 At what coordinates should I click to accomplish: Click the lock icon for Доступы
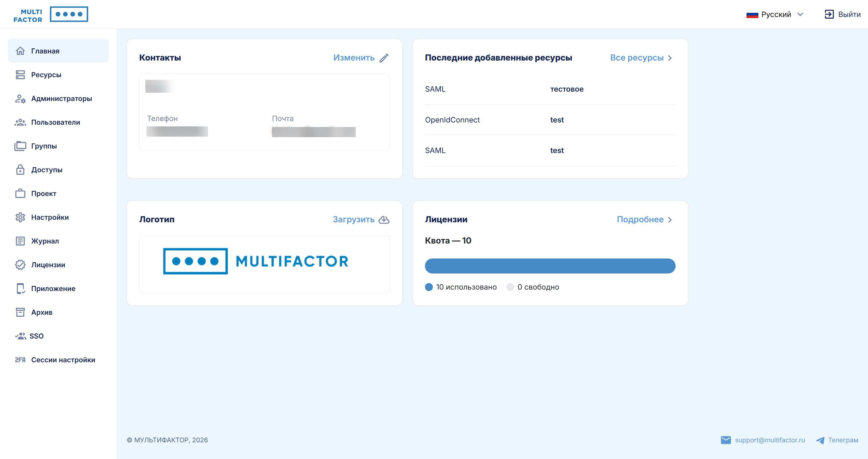coord(20,170)
